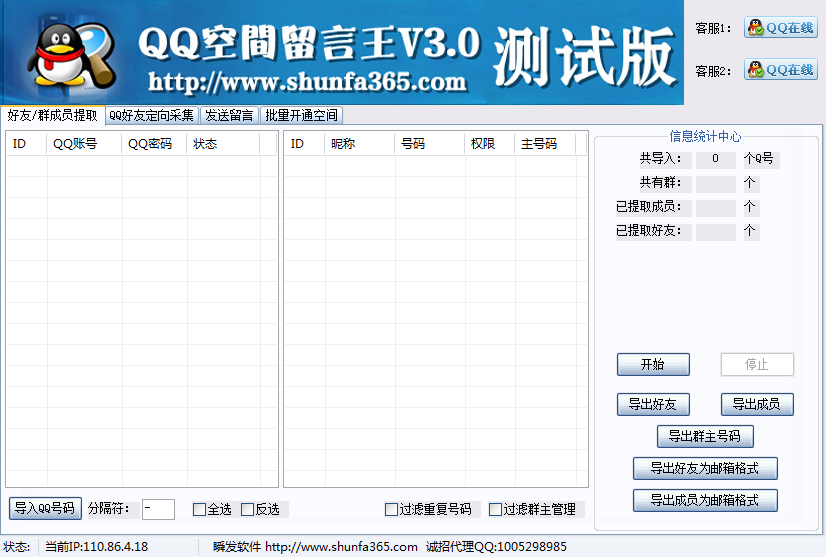Viewport: 826px width, 557px height.
Task: Click the 昵称 column header
Action: click(x=359, y=144)
